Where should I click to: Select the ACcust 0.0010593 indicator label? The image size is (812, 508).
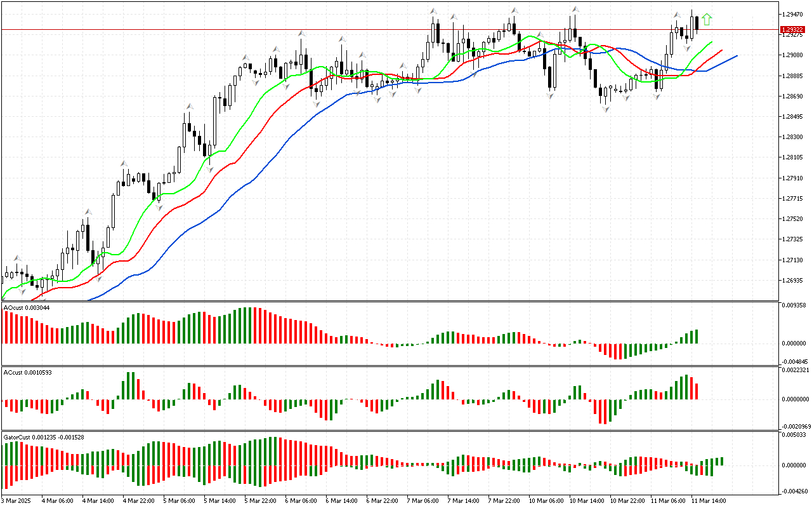pyautogui.click(x=28, y=372)
